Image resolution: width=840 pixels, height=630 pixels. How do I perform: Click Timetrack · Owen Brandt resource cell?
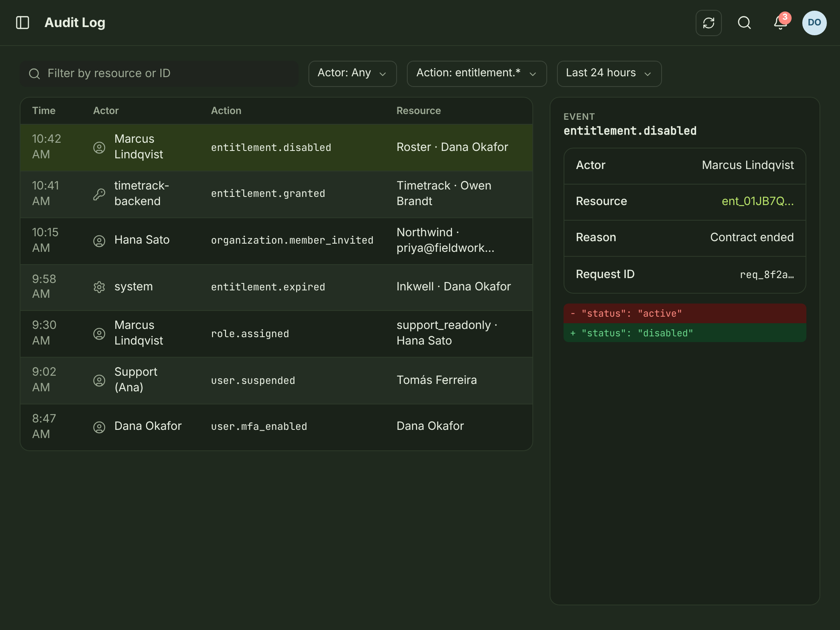pyautogui.click(x=444, y=194)
